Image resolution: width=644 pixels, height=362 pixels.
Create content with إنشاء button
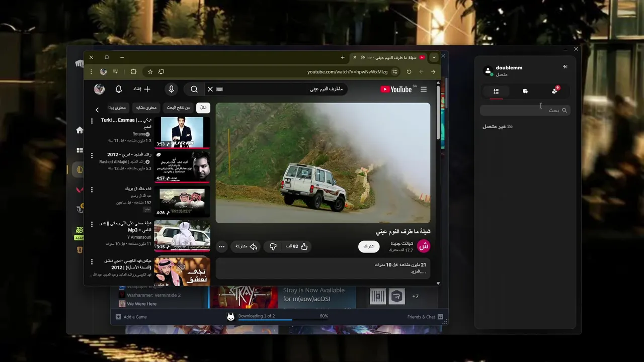coord(142,89)
